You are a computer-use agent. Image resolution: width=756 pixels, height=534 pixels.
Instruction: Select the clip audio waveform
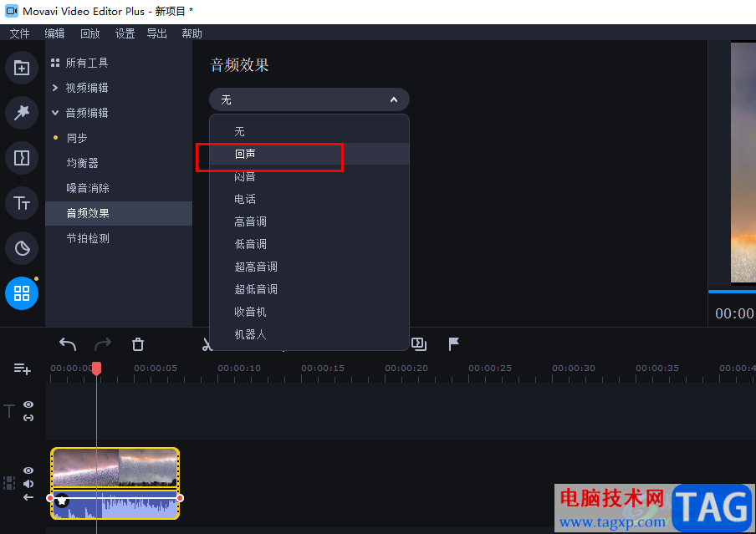(x=115, y=505)
